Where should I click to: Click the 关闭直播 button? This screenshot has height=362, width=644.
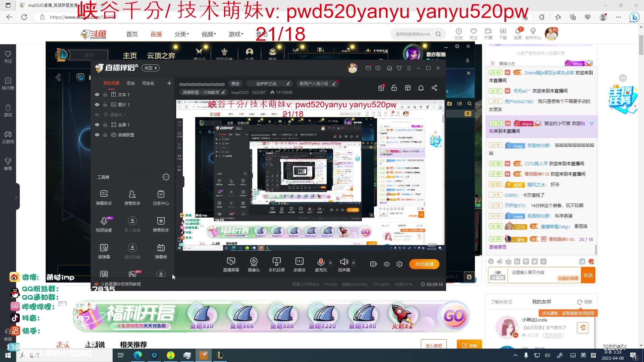point(424,264)
